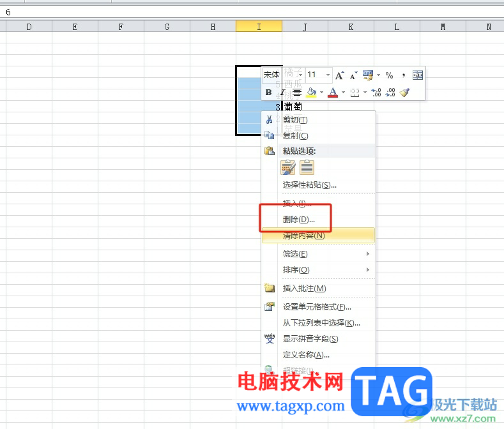Increase font size in mini toolbar
504x429 pixels.
point(339,75)
